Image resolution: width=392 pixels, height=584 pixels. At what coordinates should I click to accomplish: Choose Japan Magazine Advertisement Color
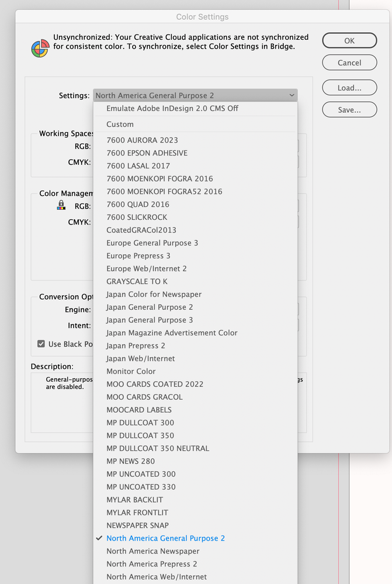195,333
